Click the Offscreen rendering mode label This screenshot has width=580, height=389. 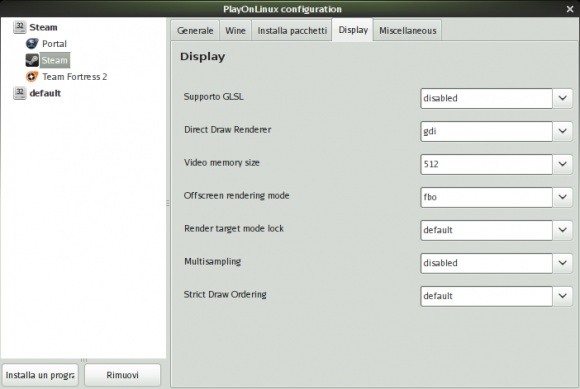236,195
